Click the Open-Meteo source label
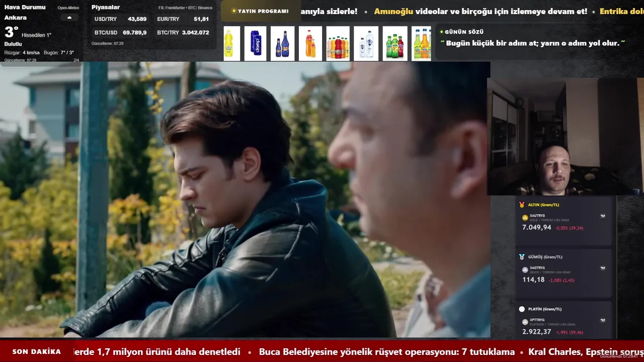This screenshot has width=644, height=362. coord(68,8)
